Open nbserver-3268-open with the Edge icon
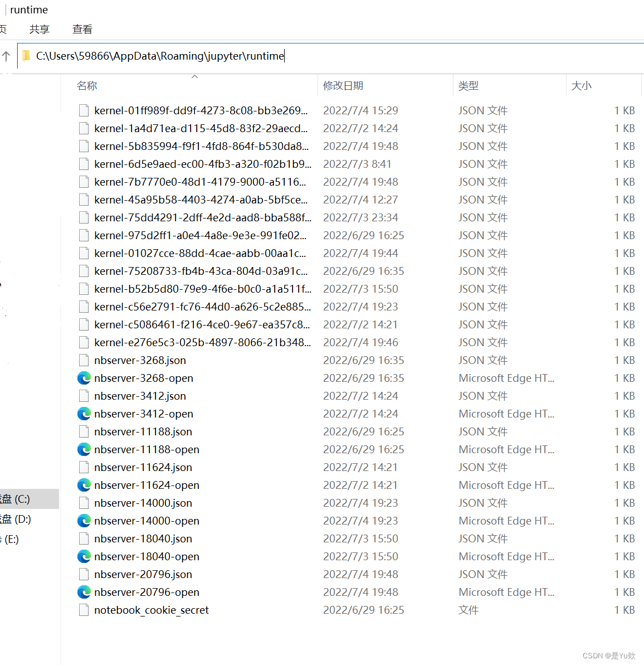The width and height of the screenshot is (644, 665). [84, 378]
